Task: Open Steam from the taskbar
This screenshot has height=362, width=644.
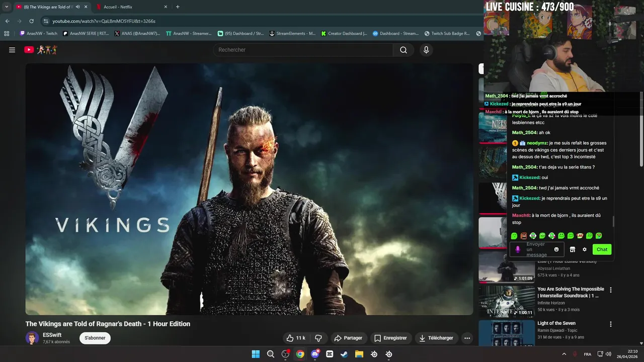Action: (x=344, y=354)
